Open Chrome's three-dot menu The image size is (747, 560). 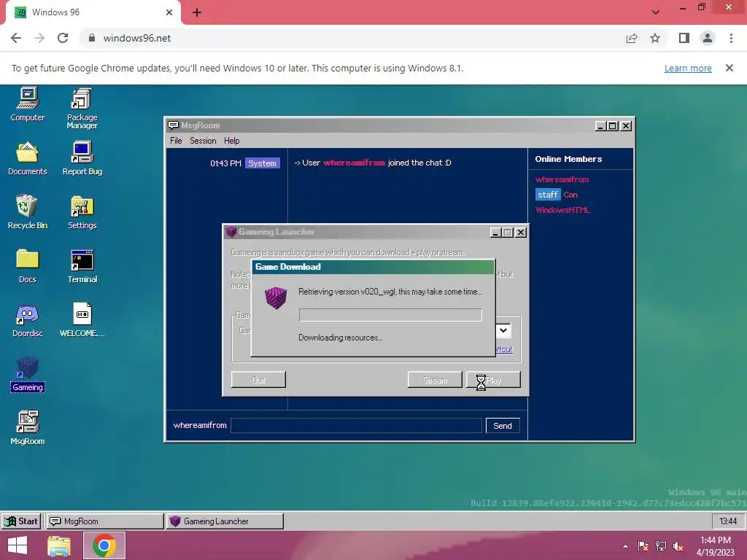click(731, 38)
